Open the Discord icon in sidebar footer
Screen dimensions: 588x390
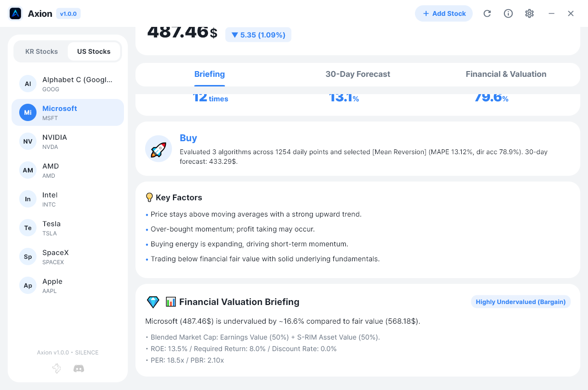79,368
